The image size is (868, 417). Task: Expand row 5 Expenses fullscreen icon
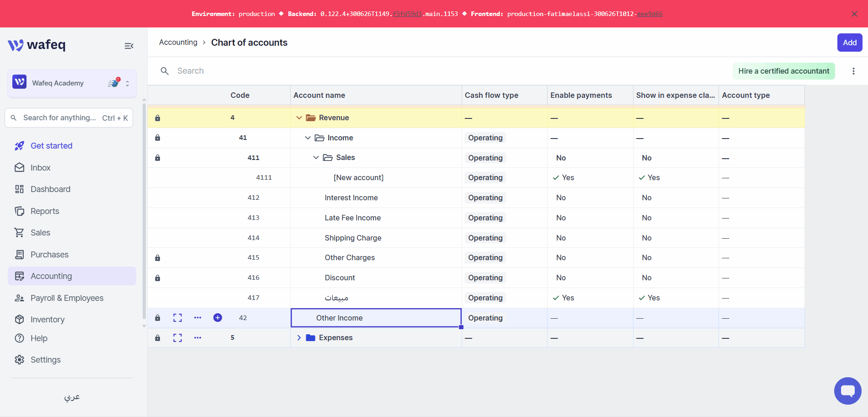click(x=177, y=338)
